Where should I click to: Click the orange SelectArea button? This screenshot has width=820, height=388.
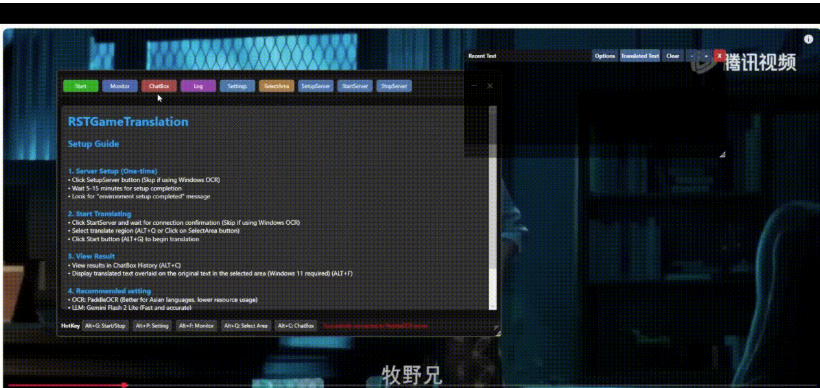pyautogui.click(x=277, y=86)
